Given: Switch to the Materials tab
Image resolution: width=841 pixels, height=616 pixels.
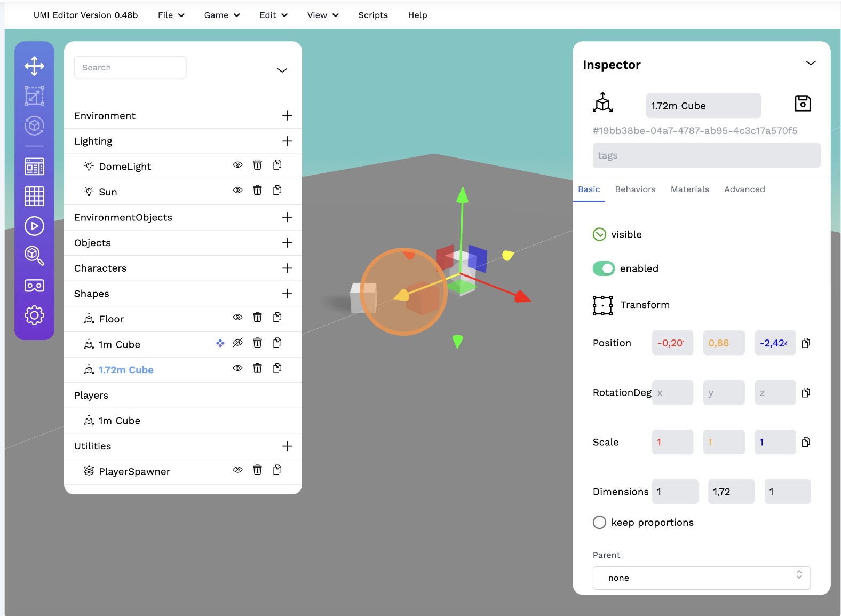Looking at the screenshot, I should click(689, 189).
